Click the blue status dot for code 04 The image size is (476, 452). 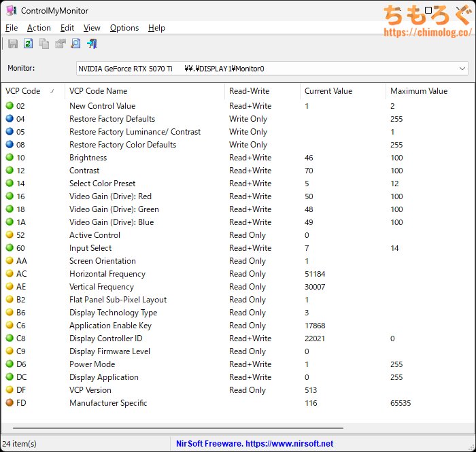pos(10,118)
